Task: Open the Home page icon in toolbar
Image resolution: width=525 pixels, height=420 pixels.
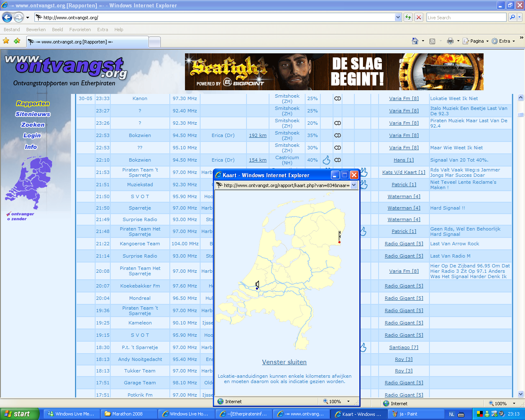Action: pyautogui.click(x=415, y=41)
